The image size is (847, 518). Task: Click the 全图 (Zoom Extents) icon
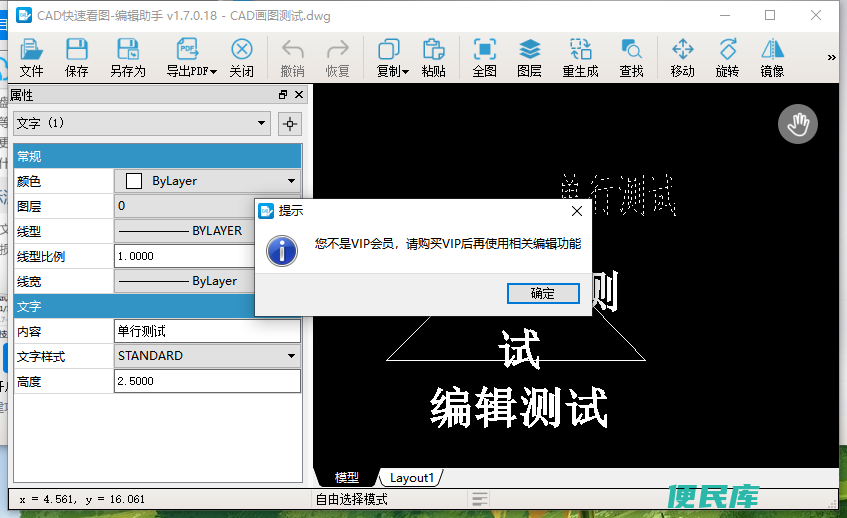coord(485,58)
